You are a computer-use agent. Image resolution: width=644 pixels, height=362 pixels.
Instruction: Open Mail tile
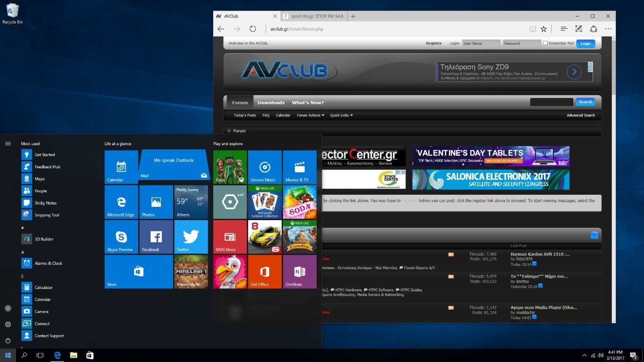tap(174, 165)
